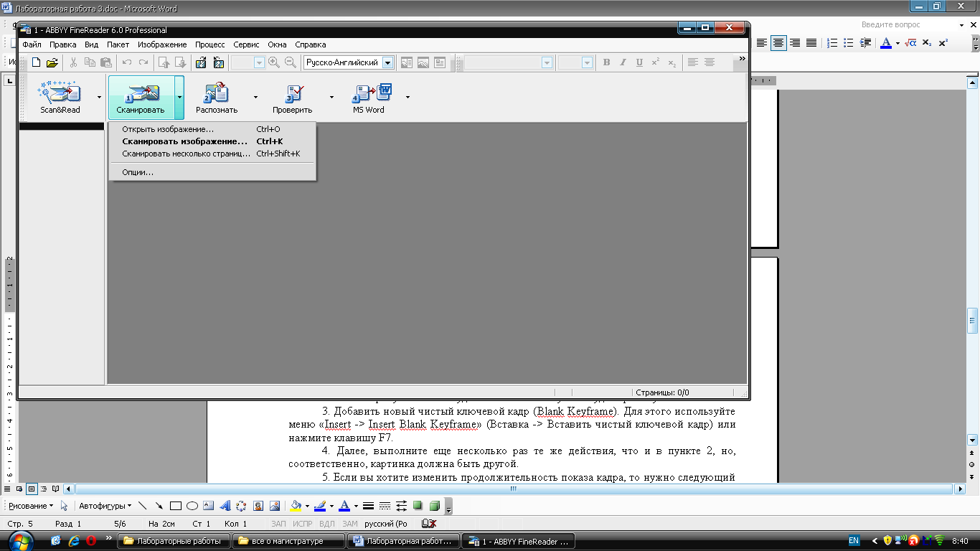The image size is (980, 551).
Task: Open the Файл menu in FineReader
Action: pyautogui.click(x=32, y=44)
